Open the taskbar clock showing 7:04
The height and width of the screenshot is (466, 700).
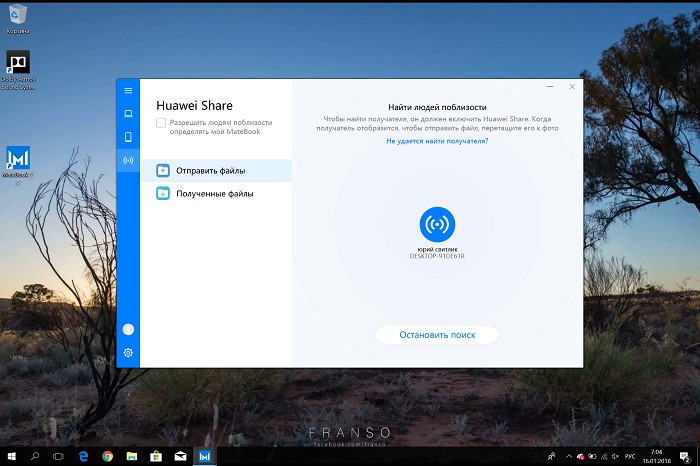(657, 456)
